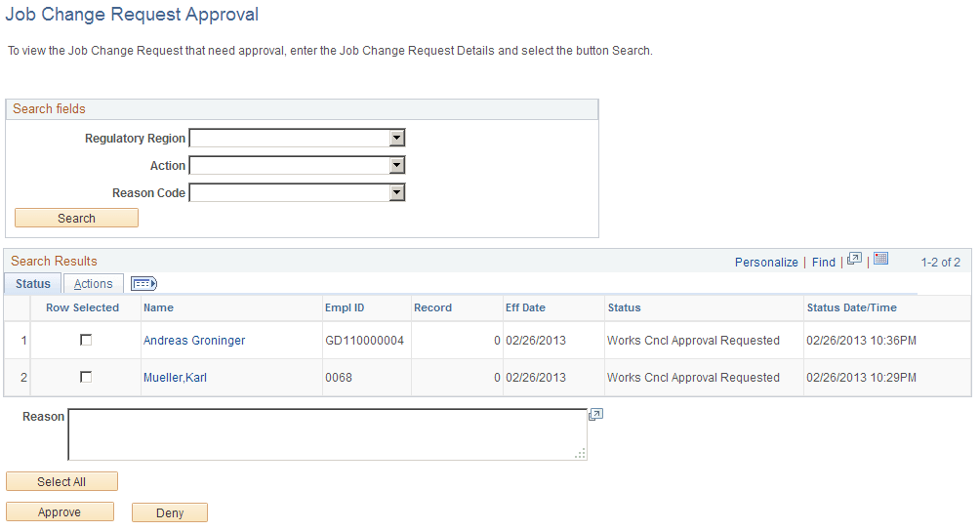Screen dimensions: 980x531
Task: Open Mueller,Karl name link
Action: click(175, 378)
